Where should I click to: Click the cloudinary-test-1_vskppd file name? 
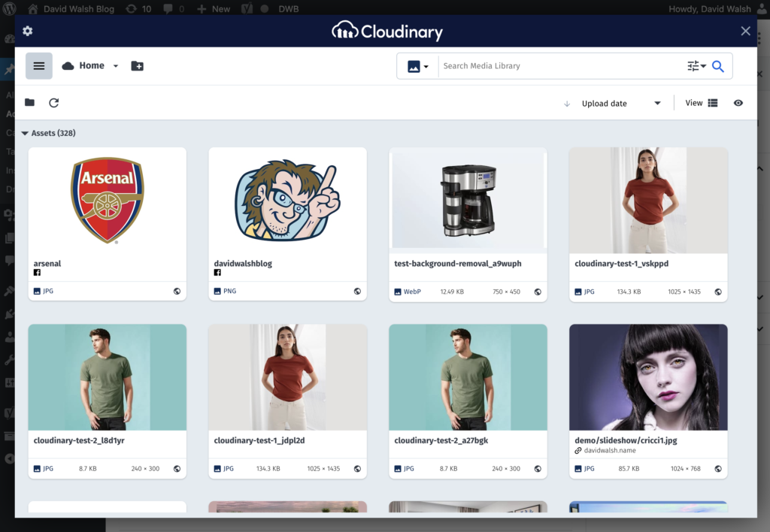tap(621, 264)
